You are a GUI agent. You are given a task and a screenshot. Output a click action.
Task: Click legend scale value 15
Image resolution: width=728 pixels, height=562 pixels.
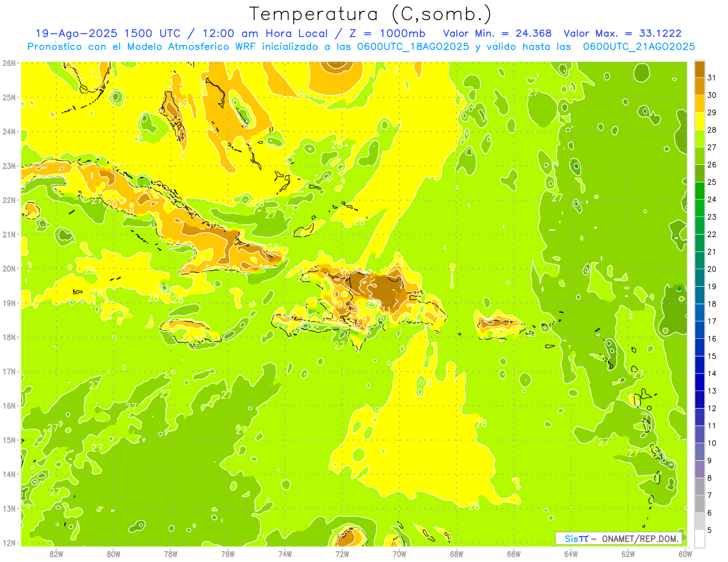tap(712, 356)
